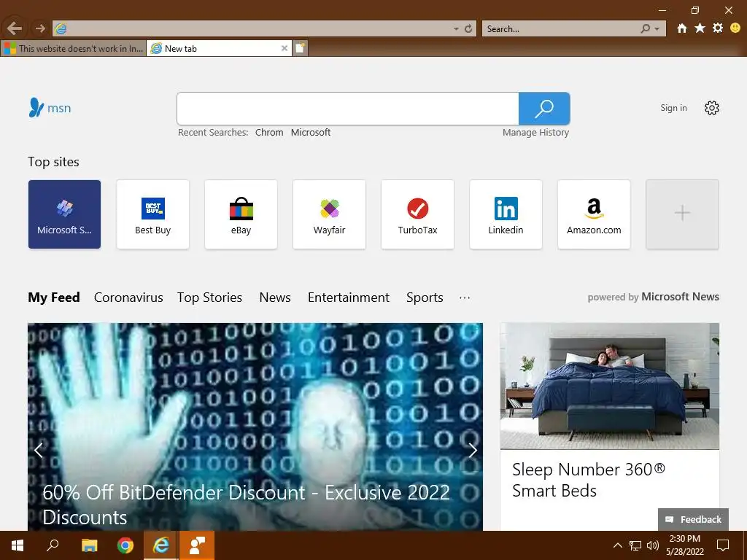Screen dimensions: 747x560
Task: Click the toolbar search magnifier icon
Action: [x=645, y=28]
